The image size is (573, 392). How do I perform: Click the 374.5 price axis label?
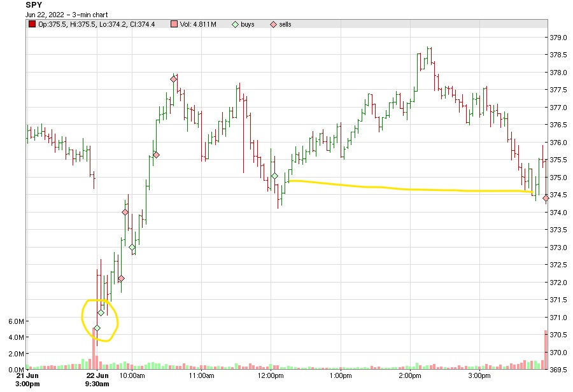coord(558,195)
